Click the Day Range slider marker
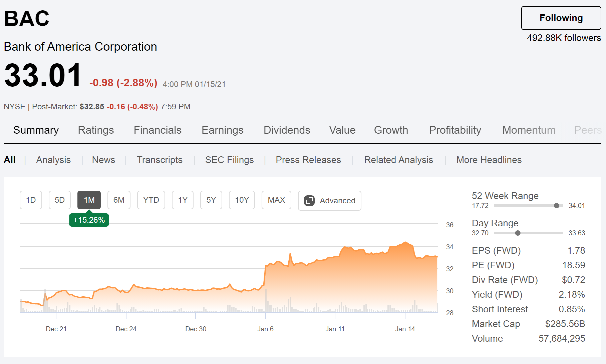 pyautogui.click(x=518, y=233)
